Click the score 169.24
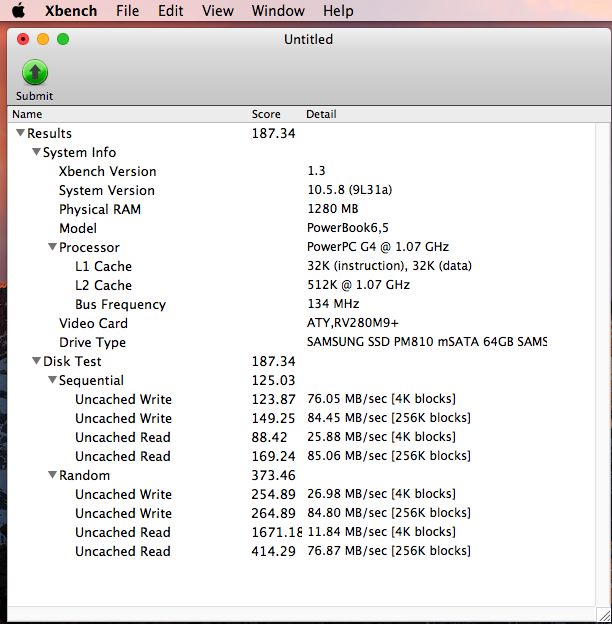 pos(273,456)
